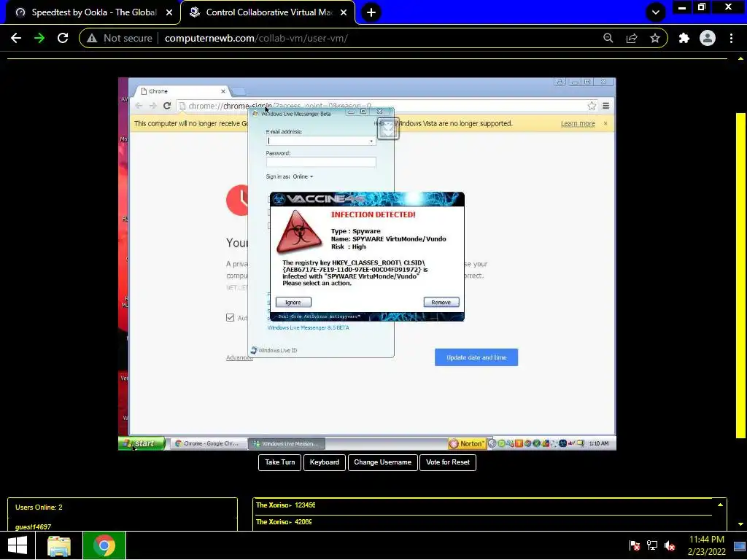This screenshot has width=747, height=560.
Task: Click Take Turn button
Action: [x=279, y=462]
